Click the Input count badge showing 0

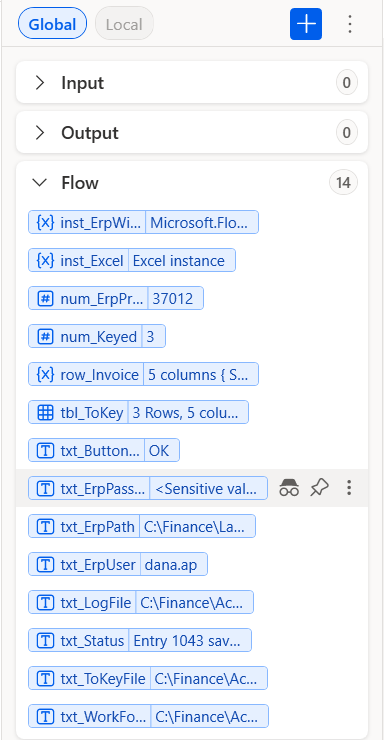347,83
